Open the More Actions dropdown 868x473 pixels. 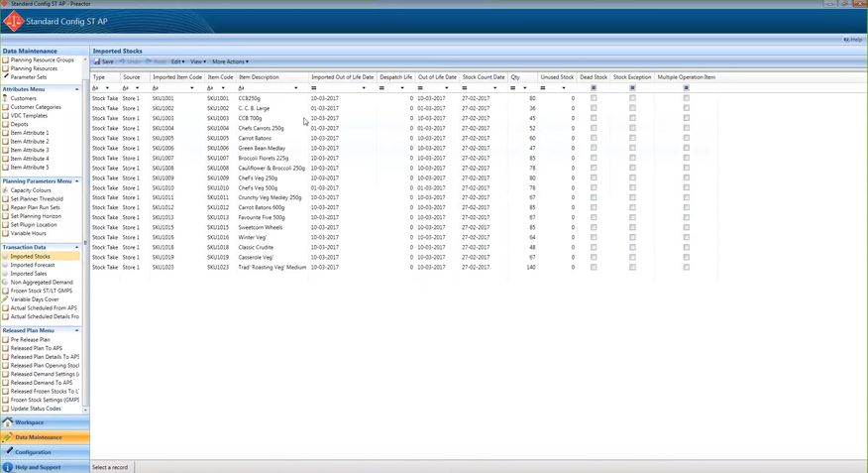[x=230, y=61]
